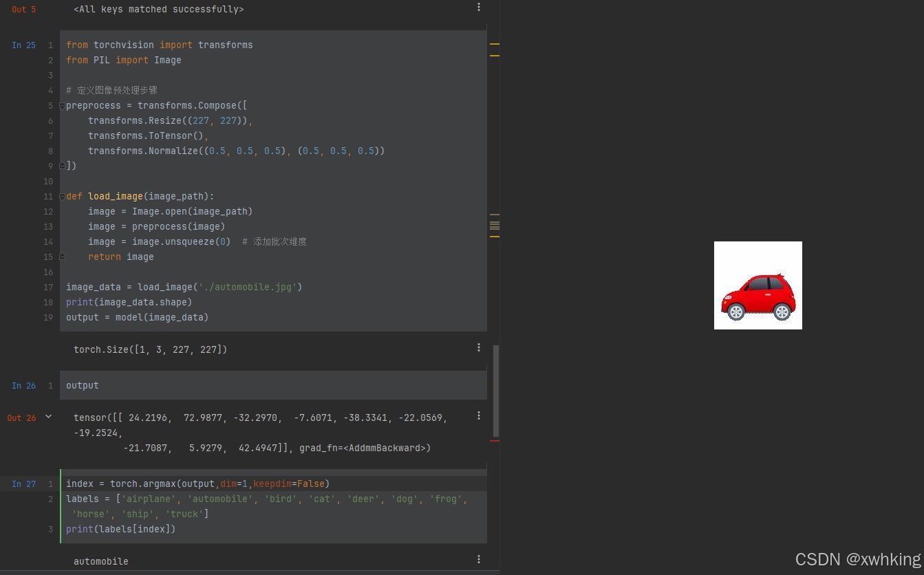Click the 'All keys matched successfully' output text

pos(158,9)
